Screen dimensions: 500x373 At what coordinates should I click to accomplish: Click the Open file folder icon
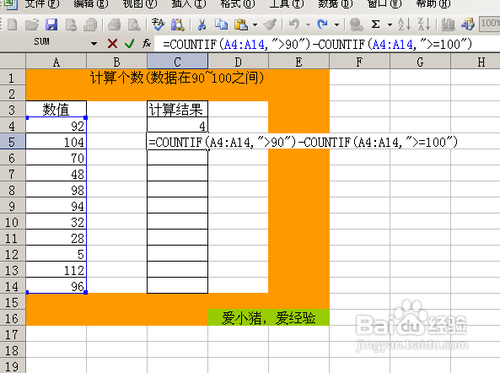point(32,25)
